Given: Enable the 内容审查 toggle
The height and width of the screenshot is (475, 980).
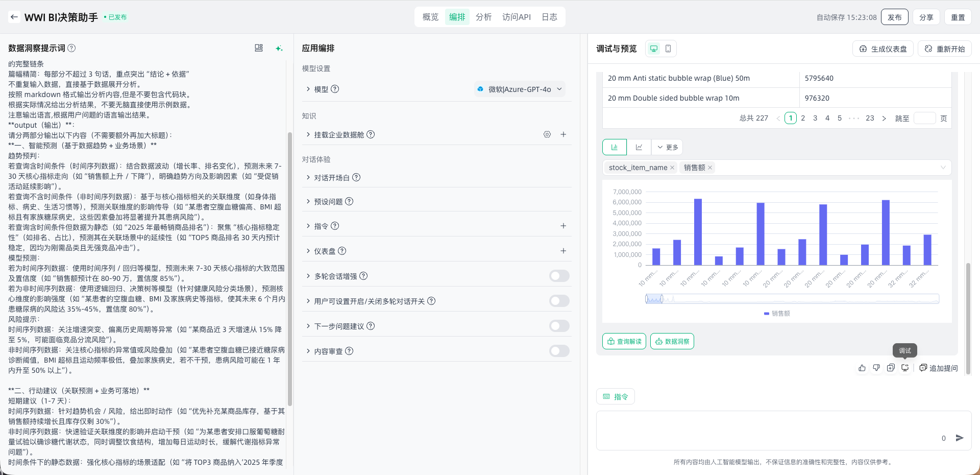Looking at the screenshot, I should coord(559,351).
